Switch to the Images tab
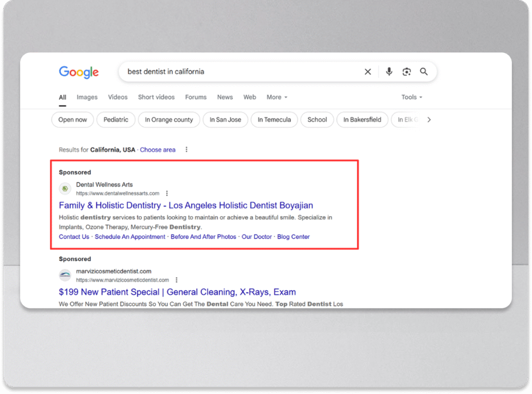 (87, 97)
